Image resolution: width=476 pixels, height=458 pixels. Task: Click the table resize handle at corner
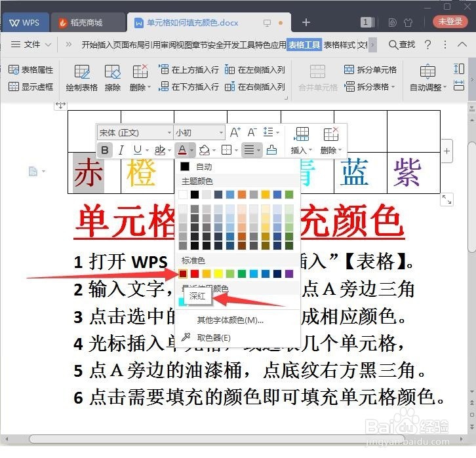446,200
